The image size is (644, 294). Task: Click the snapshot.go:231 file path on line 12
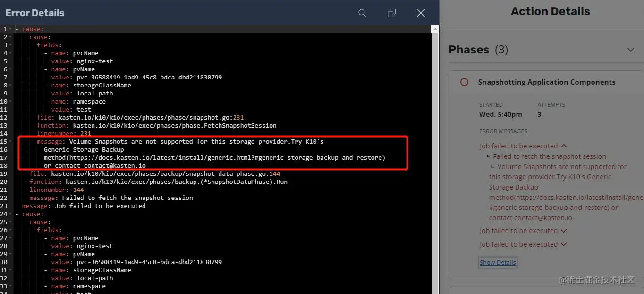[151, 118]
